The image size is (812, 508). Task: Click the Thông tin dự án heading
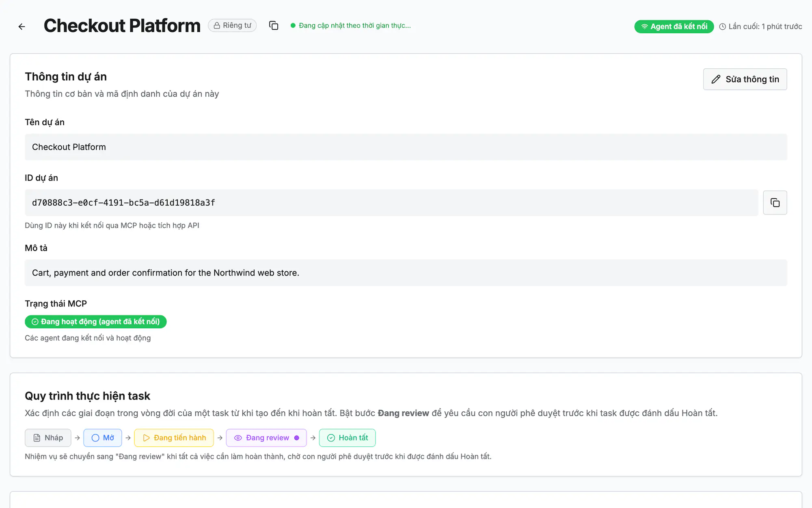[66, 76]
